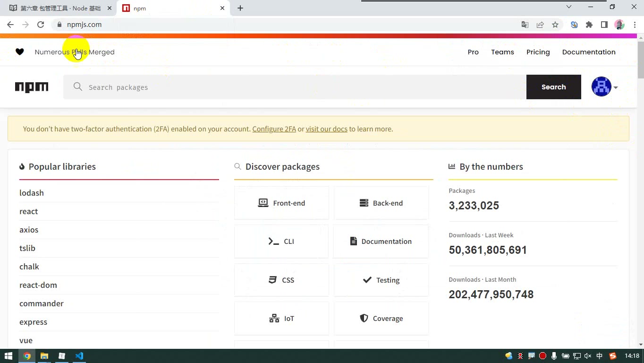Open the Pro page
Viewport: 644px width, 363px height.
pos(473,52)
